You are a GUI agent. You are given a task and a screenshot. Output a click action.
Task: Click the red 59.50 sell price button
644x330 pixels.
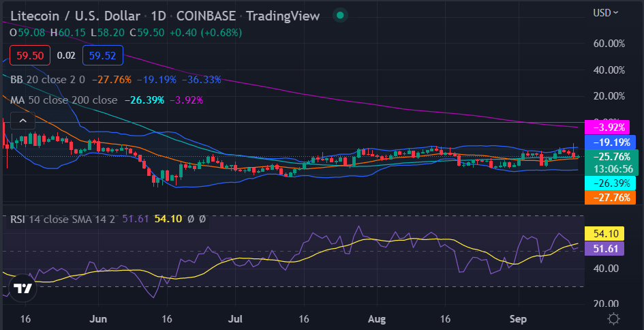[30, 55]
